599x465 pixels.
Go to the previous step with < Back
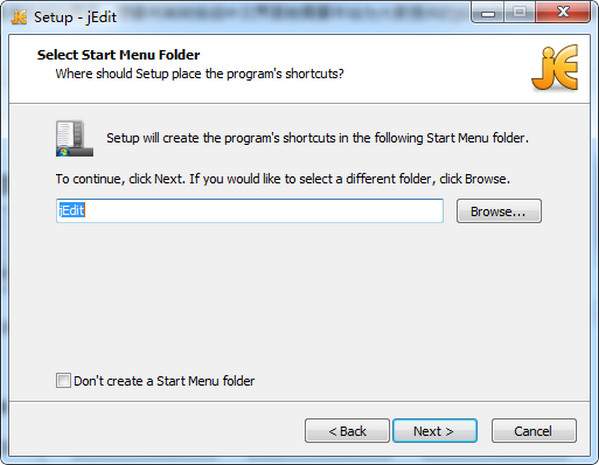point(347,431)
